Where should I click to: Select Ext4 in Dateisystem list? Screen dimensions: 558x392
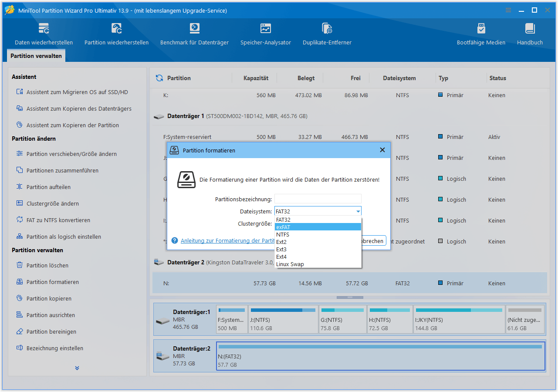tap(318, 257)
